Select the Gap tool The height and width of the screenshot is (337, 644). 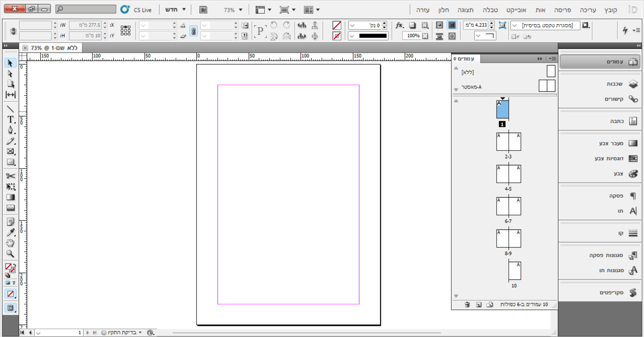(10, 95)
